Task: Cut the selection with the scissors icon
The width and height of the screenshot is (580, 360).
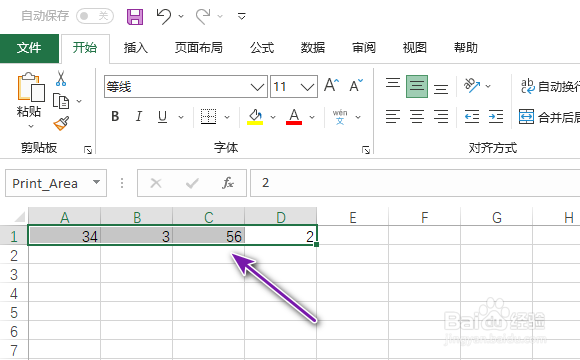Action: point(61,78)
